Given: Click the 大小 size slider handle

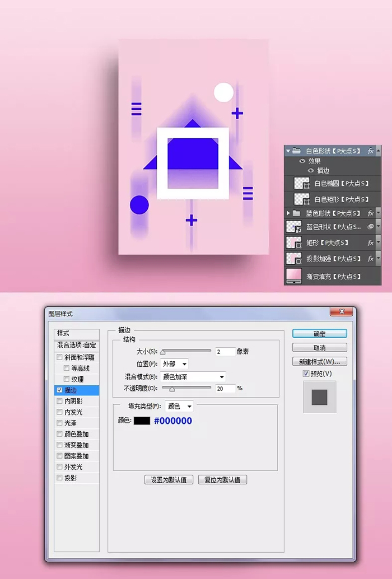Looking at the screenshot, I should point(163,352).
